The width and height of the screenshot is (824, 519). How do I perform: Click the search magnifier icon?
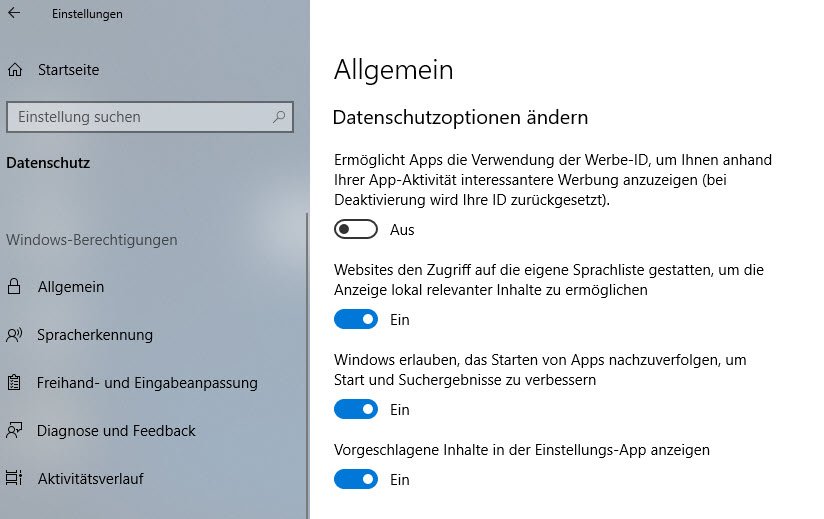[x=280, y=117]
